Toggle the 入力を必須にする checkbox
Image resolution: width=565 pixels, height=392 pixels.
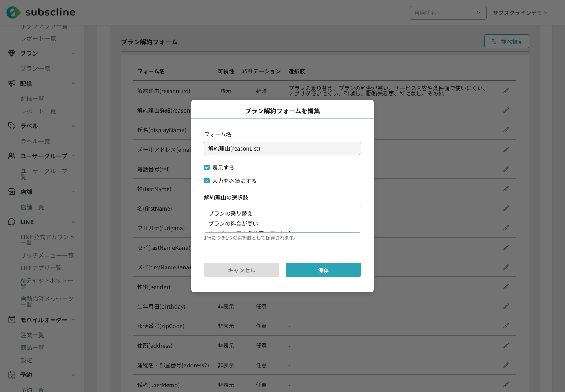click(x=207, y=181)
